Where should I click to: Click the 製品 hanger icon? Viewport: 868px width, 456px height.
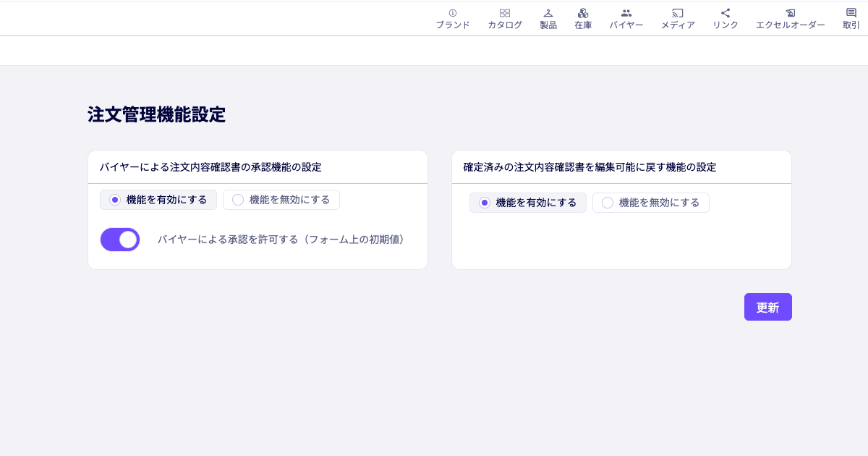(x=548, y=13)
